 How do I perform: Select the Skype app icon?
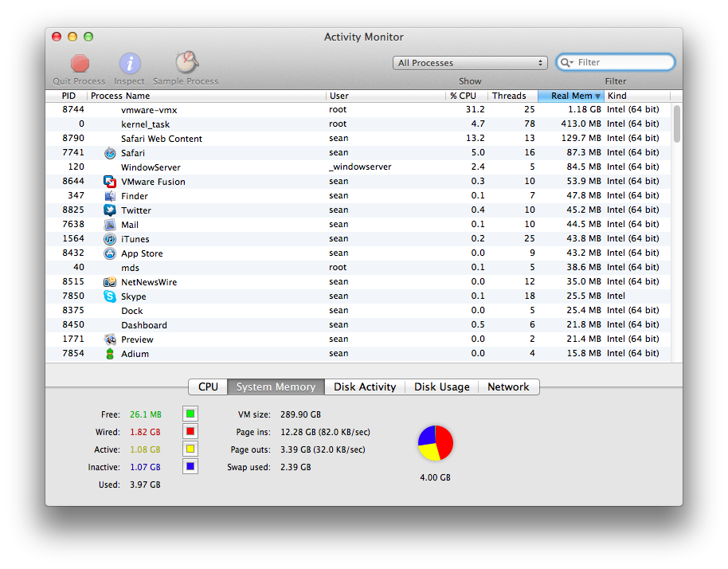(110, 296)
